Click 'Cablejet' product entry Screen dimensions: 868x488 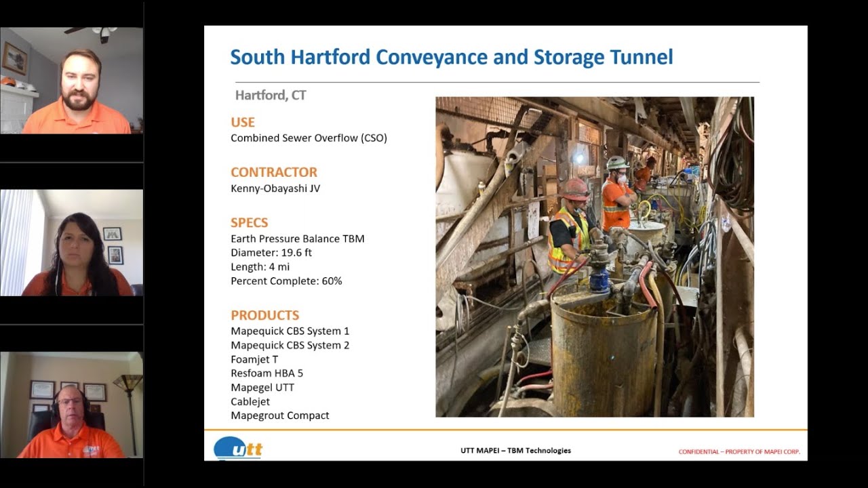click(250, 402)
